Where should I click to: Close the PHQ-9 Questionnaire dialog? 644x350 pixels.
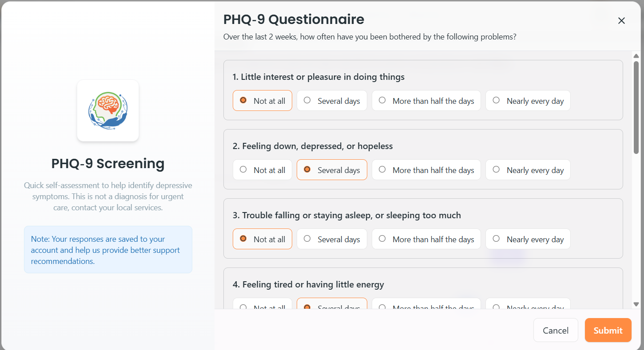click(x=621, y=21)
